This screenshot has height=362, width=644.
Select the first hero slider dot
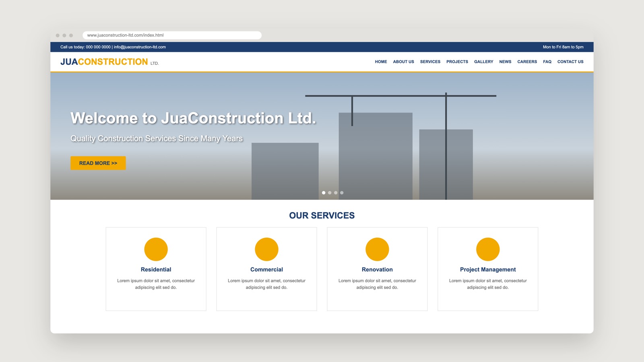[324, 193]
